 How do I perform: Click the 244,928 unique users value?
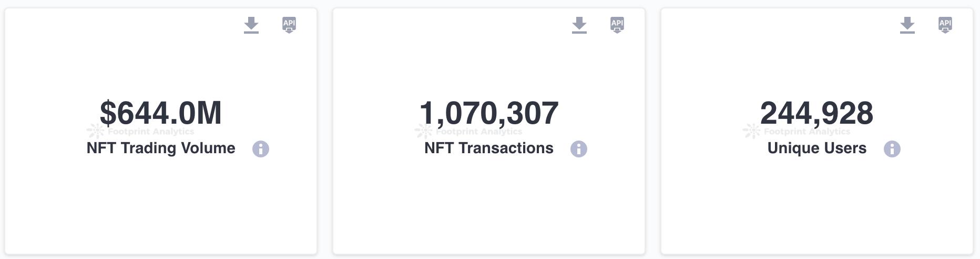(x=817, y=113)
